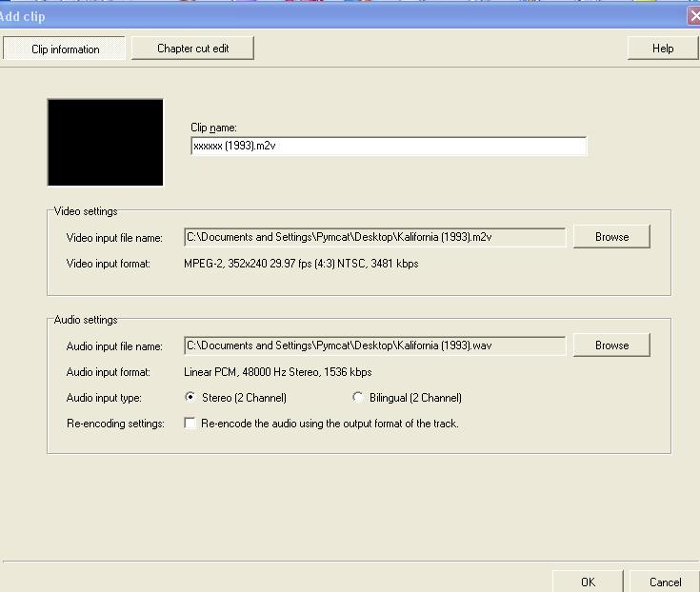700x592 pixels.
Task: Click the Video input file name field
Action: pyautogui.click(x=375, y=237)
